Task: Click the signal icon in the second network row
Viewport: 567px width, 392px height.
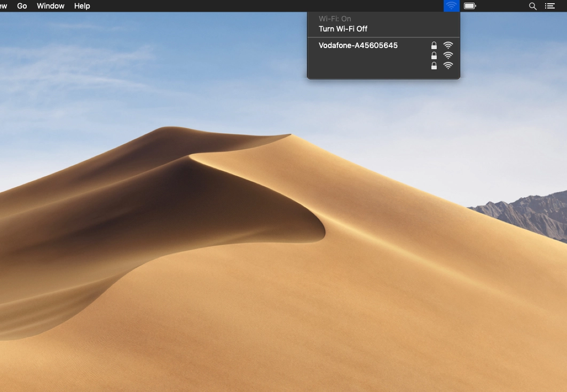Action: coord(448,55)
